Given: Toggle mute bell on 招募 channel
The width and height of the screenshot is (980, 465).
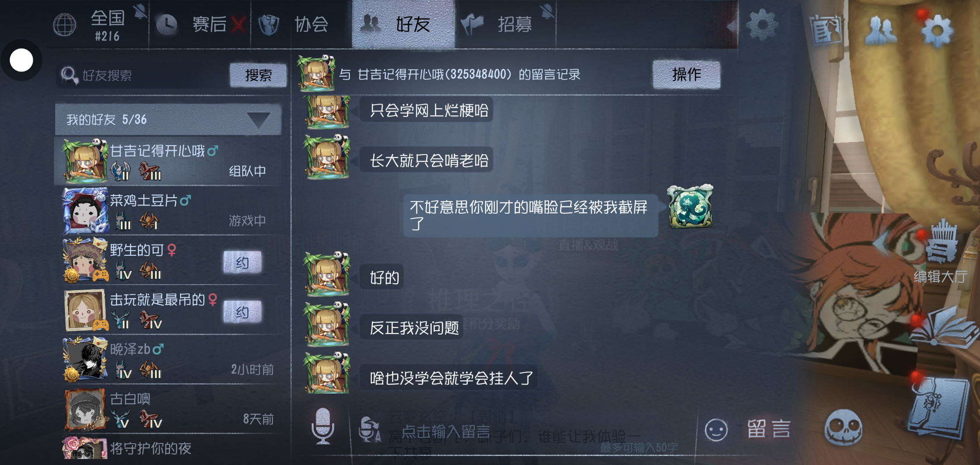Looking at the screenshot, I should (547, 11).
